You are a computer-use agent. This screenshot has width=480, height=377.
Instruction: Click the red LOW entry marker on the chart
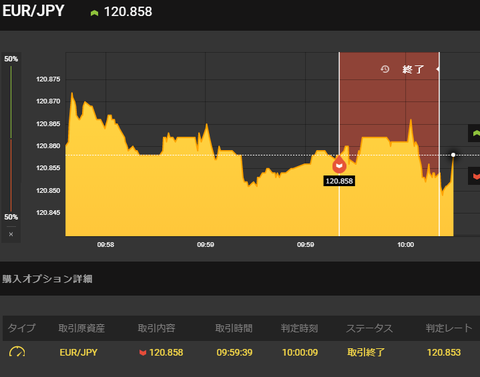coord(339,164)
